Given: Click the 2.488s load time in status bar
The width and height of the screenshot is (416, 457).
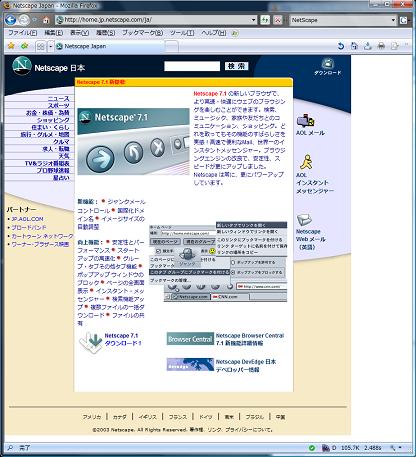Looking at the screenshot, I should pyautogui.click(x=372, y=448).
